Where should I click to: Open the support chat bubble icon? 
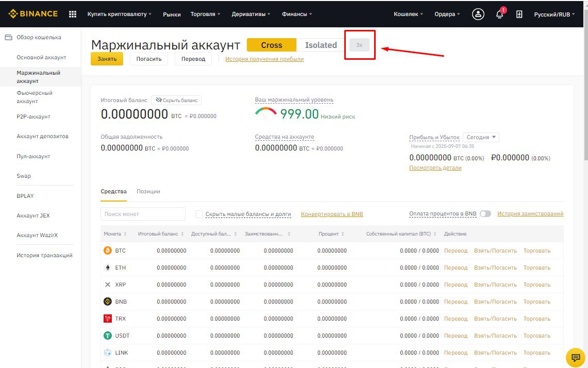(575, 358)
